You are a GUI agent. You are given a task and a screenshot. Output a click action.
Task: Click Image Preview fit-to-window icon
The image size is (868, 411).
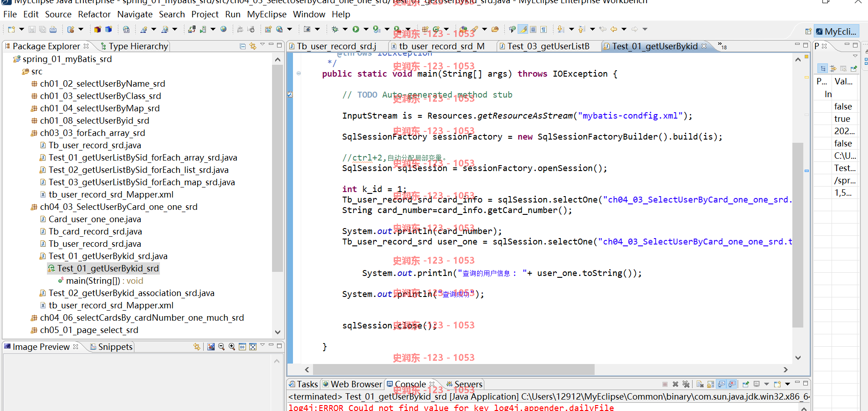pyautogui.click(x=253, y=347)
